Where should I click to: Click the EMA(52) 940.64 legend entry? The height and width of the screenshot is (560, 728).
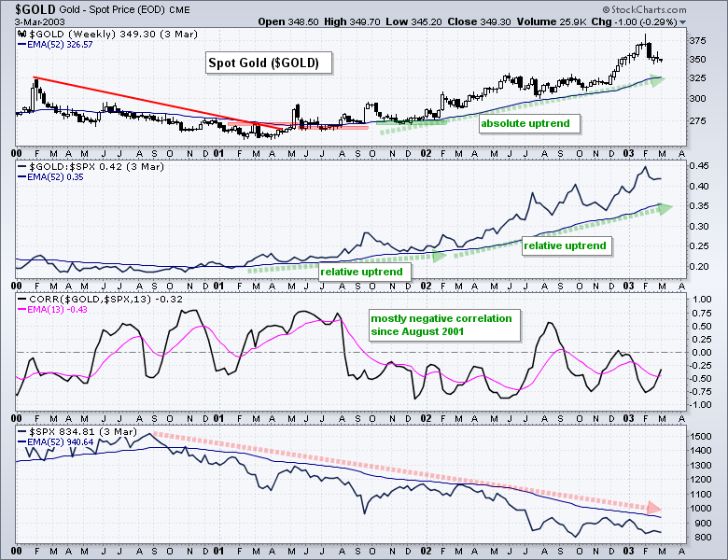tap(56, 442)
